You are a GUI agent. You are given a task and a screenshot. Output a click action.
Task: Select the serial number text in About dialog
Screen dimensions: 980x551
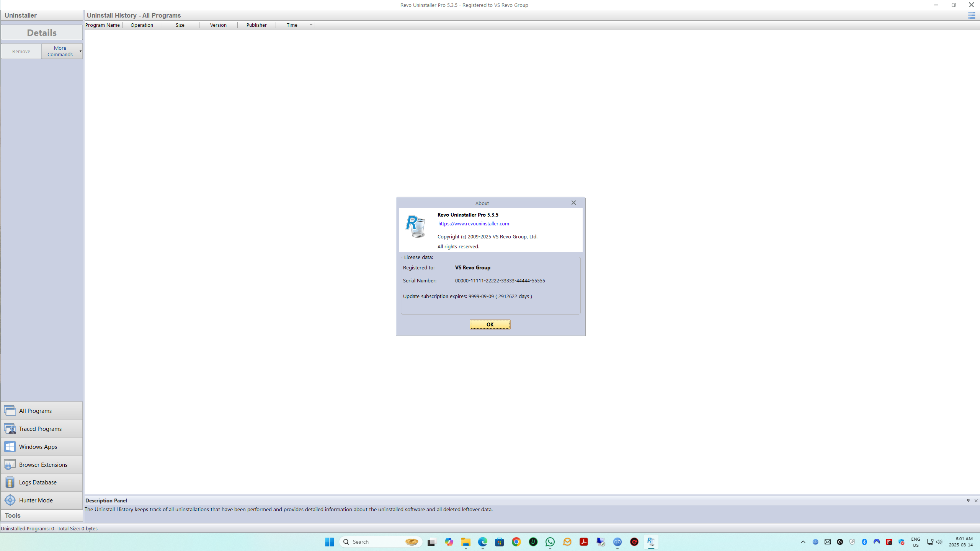click(x=500, y=280)
